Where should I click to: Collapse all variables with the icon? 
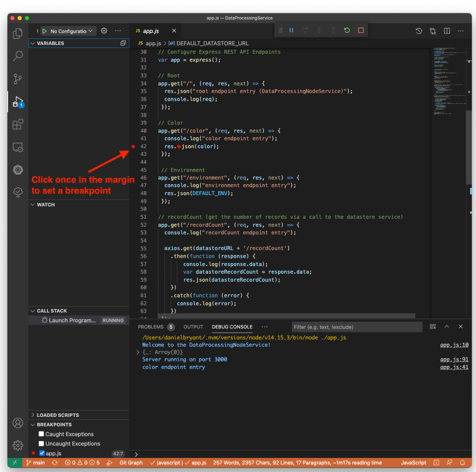(123, 43)
